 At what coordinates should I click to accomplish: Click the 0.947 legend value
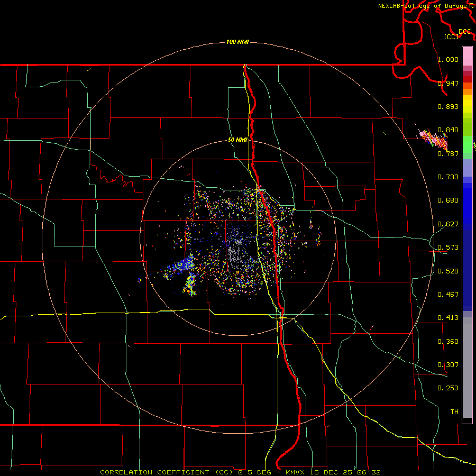point(448,83)
